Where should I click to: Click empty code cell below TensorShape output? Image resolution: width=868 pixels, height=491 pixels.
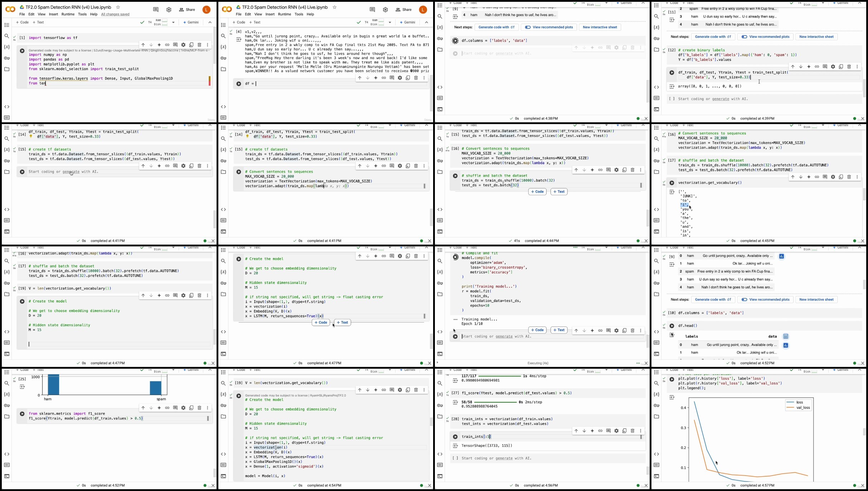496,458
